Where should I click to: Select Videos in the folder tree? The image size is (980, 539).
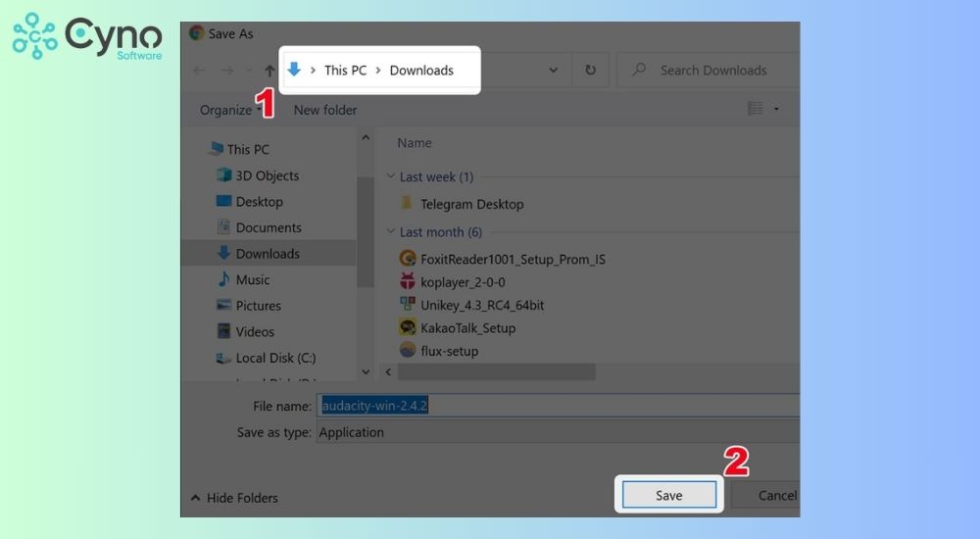(255, 331)
